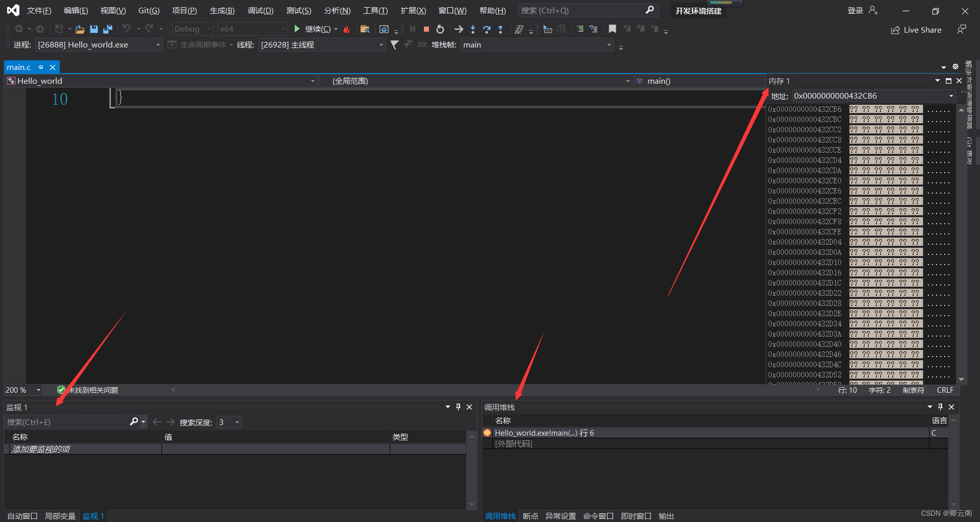Click the Live Share button

pos(916,30)
